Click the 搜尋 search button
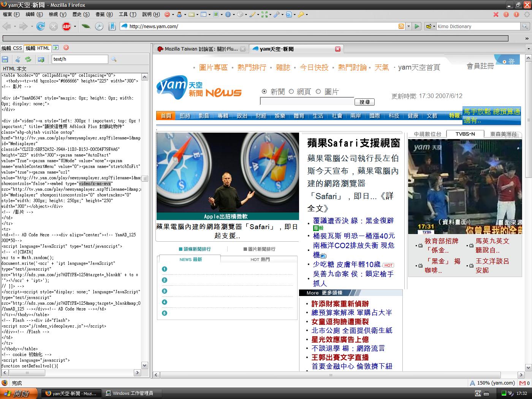Image resolution: width=532 pixels, height=399 pixels. (x=364, y=102)
